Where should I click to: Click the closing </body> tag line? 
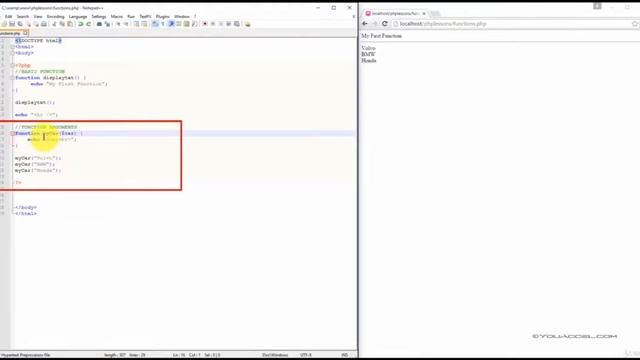click(25, 207)
